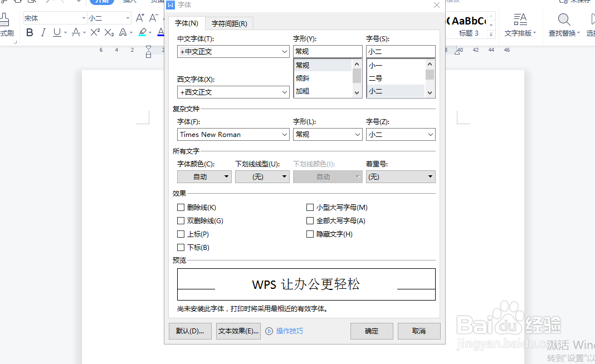Check the 删除线(K) checkbox
Viewport: 595px width, 364px height.
181,208
